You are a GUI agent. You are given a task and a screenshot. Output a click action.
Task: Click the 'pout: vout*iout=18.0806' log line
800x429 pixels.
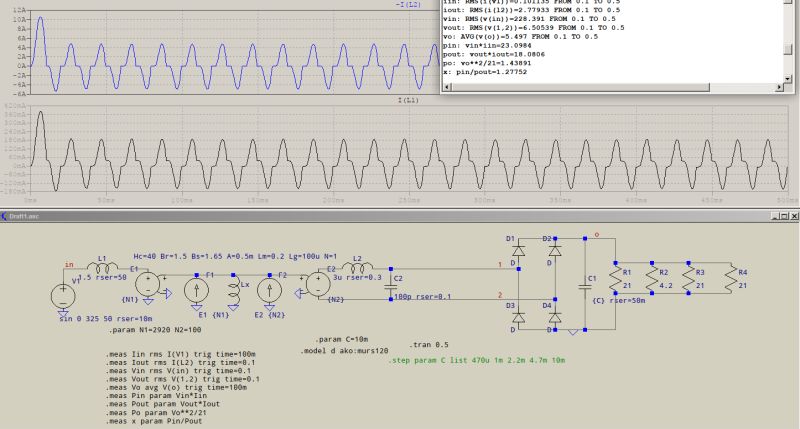click(x=494, y=54)
